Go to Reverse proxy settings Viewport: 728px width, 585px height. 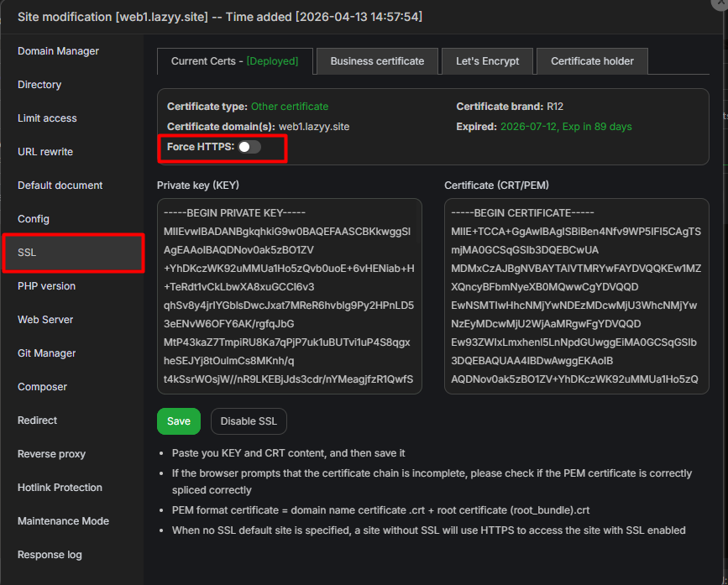pos(51,454)
